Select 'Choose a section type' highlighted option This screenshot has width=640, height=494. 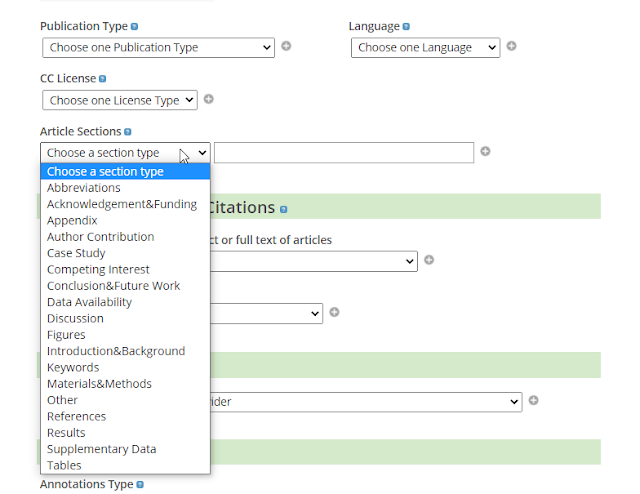(125, 171)
